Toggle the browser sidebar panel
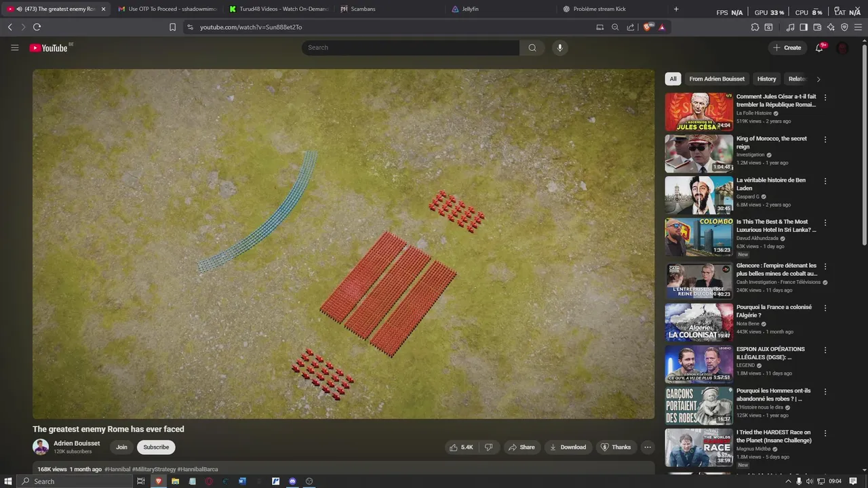868x488 pixels. pyautogui.click(x=804, y=27)
